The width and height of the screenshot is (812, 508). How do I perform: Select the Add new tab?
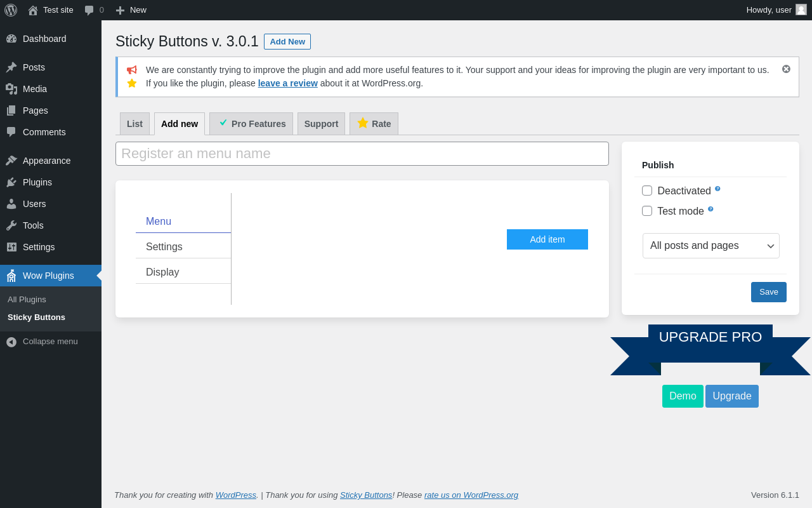180,124
